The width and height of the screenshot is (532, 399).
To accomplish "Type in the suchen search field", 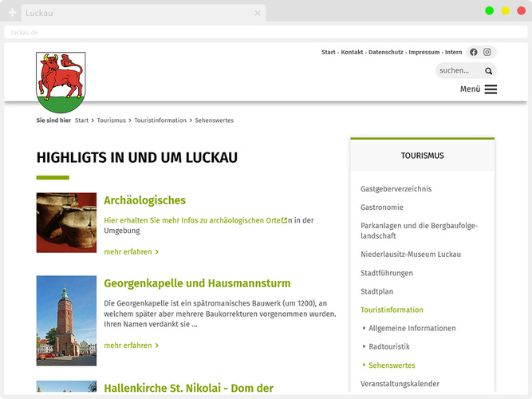I will [459, 71].
